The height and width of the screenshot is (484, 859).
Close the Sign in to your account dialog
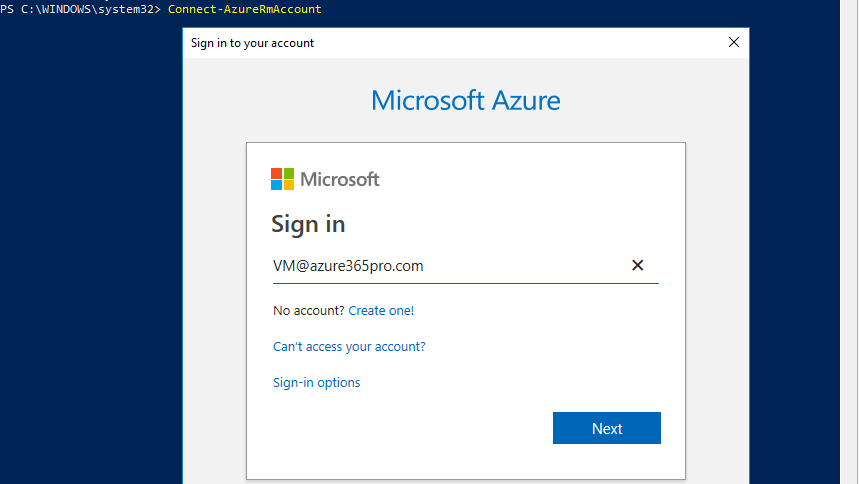coord(734,42)
